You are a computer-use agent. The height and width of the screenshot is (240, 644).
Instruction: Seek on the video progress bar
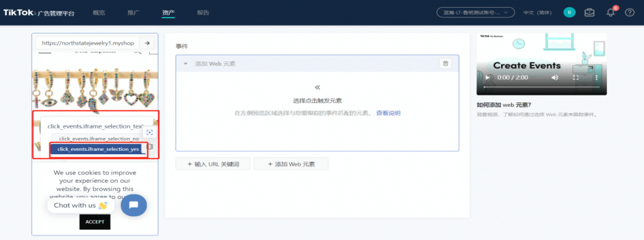pyautogui.click(x=541, y=88)
